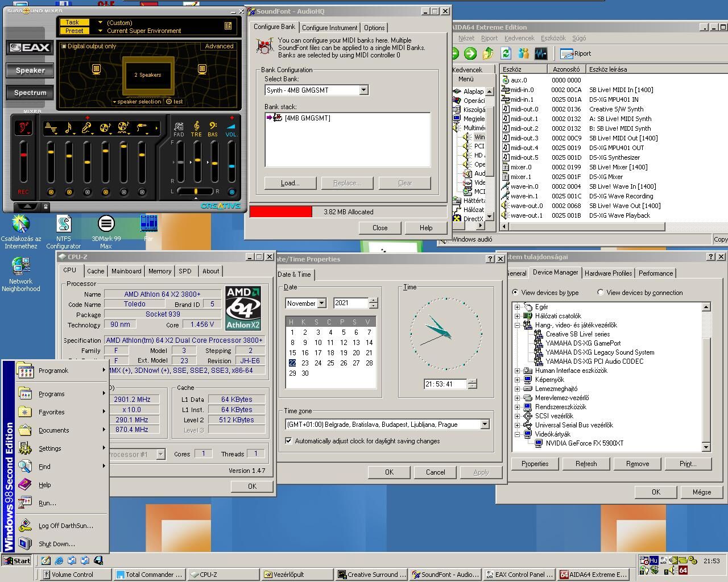Image resolution: width=728 pixels, height=582 pixels.
Task: Select View devices by type radio button
Action: coord(515,293)
